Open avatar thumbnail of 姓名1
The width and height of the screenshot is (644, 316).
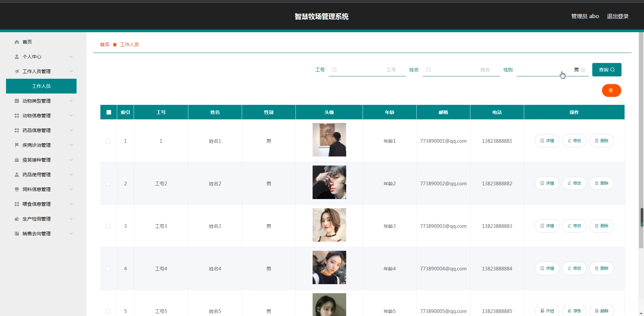pos(329,140)
